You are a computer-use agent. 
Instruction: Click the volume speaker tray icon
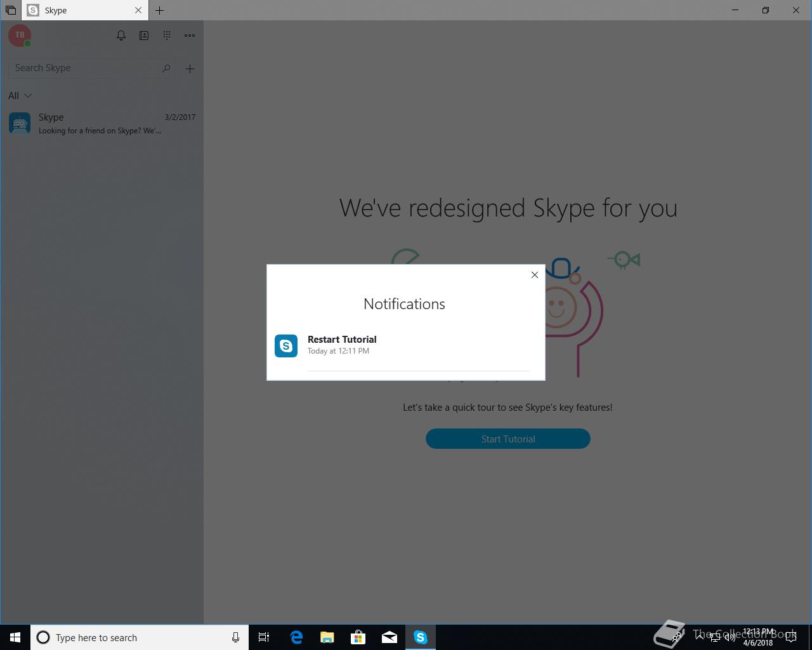pos(730,637)
